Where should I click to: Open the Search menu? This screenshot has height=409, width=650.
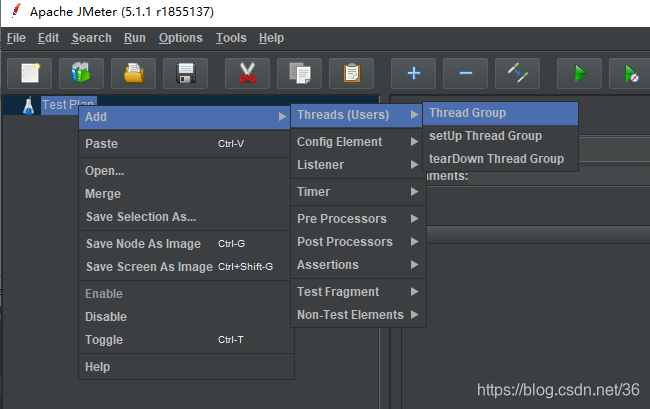(x=92, y=38)
